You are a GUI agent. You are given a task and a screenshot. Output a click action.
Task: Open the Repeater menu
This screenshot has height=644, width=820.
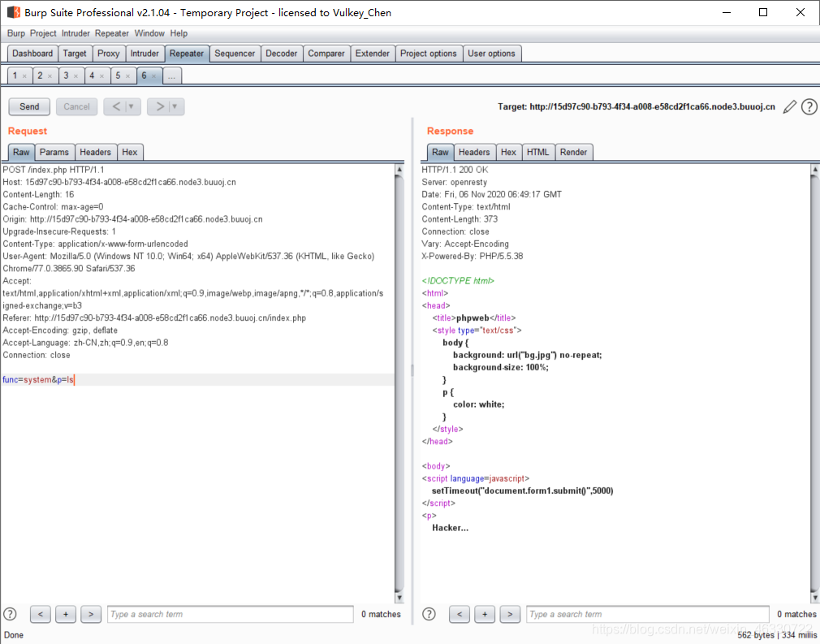point(112,33)
